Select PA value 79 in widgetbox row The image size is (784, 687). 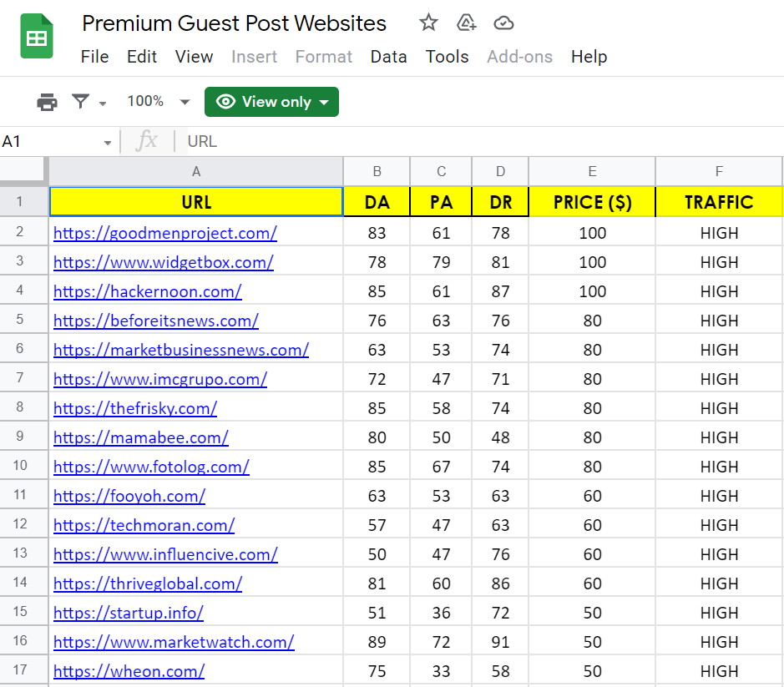click(441, 262)
